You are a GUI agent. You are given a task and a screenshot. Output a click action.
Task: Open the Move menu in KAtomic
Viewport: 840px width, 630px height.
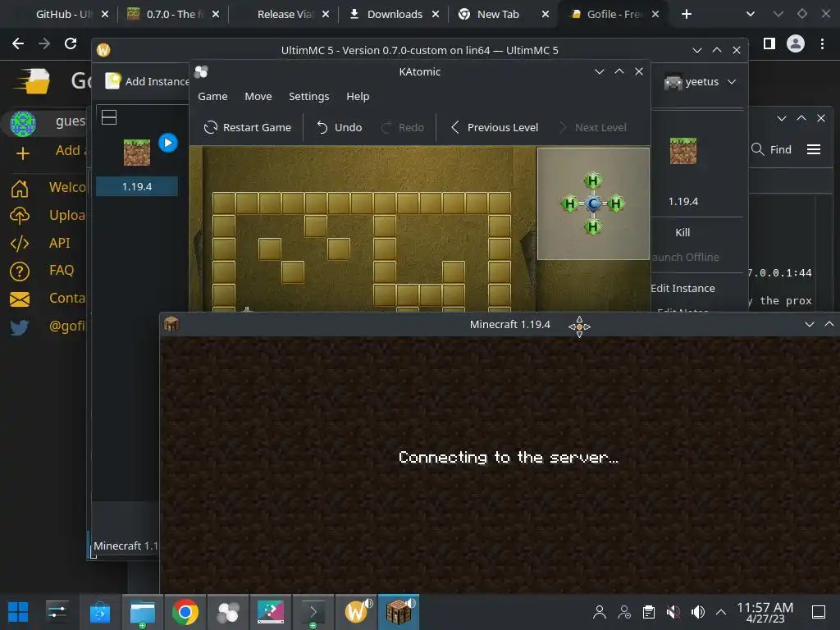coord(258,97)
